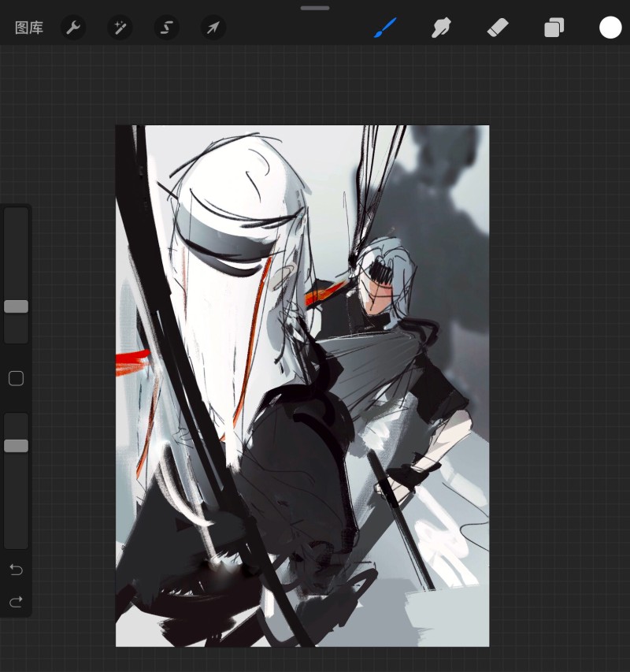Click the brush opacity slider handle
The image size is (630, 672).
click(x=17, y=446)
